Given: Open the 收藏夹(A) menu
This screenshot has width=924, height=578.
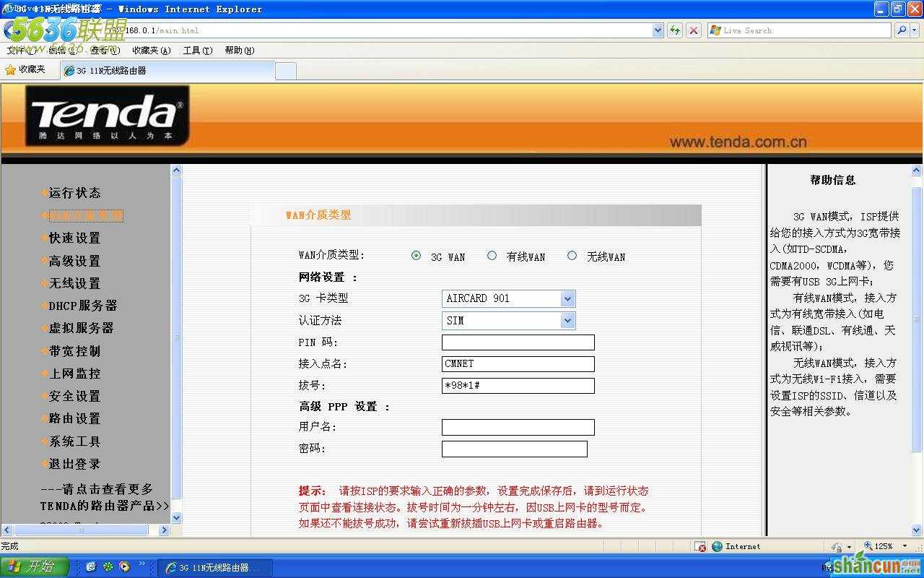Looking at the screenshot, I should [x=152, y=51].
